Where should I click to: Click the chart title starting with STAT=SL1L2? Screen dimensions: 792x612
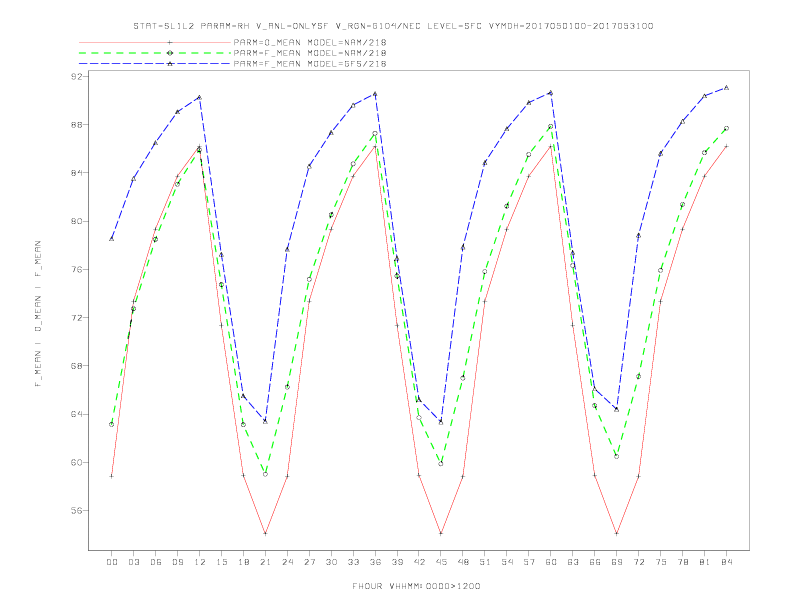pos(393,26)
